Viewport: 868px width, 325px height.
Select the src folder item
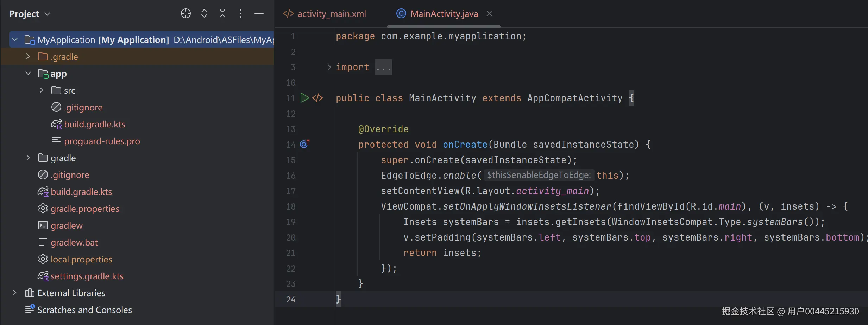70,91
